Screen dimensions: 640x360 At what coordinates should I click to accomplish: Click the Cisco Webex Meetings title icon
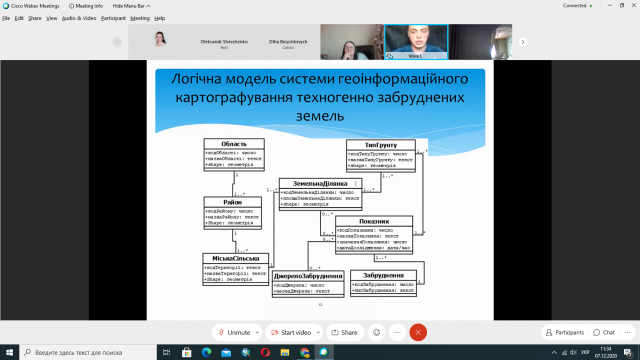[6, 6]
